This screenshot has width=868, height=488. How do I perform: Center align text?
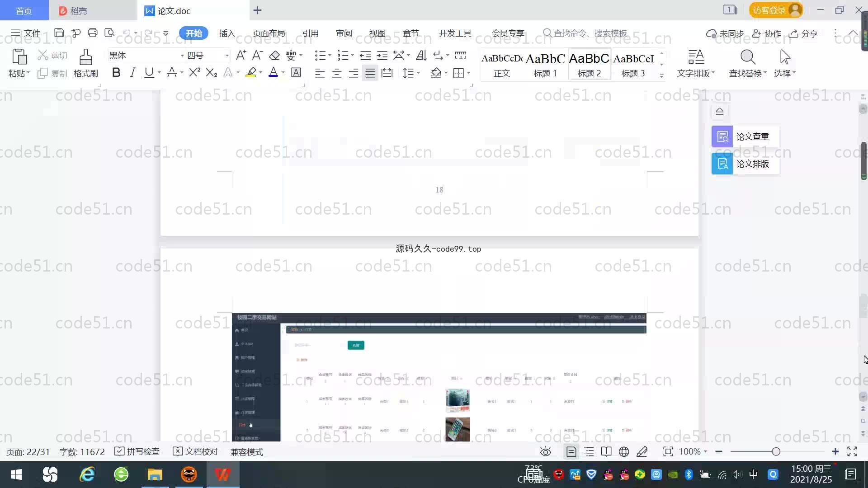[x=337, y=73]
